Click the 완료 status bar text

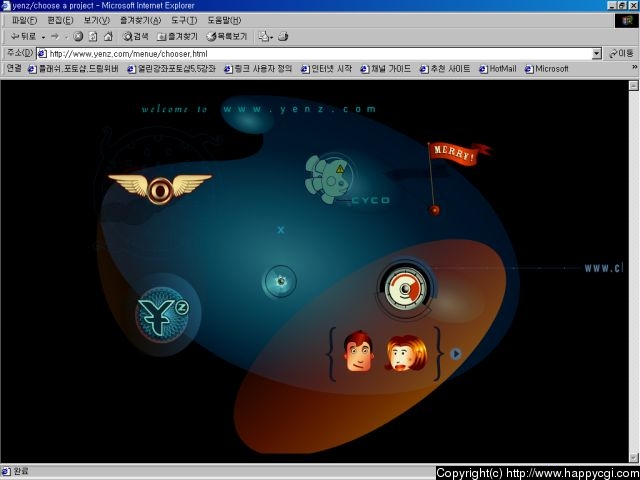(21, 471)
